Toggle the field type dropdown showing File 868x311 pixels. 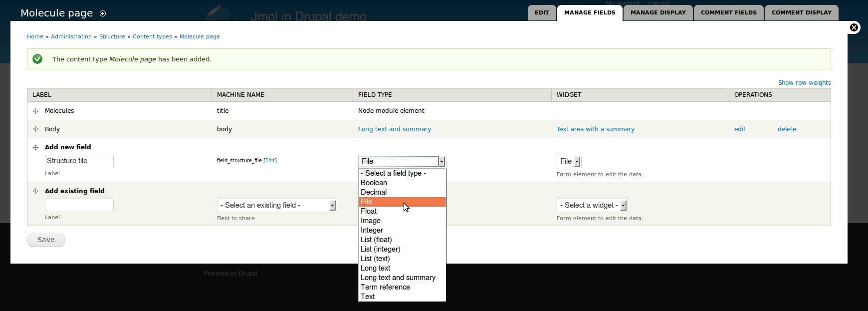tap(402, 161)
